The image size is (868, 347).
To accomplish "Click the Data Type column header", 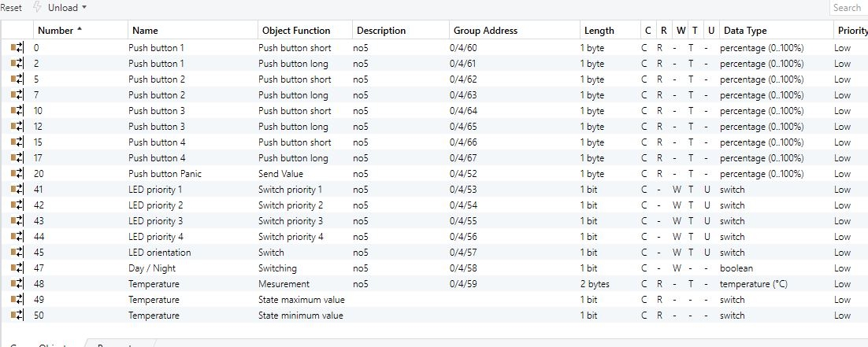I will [x=744, y=31].
